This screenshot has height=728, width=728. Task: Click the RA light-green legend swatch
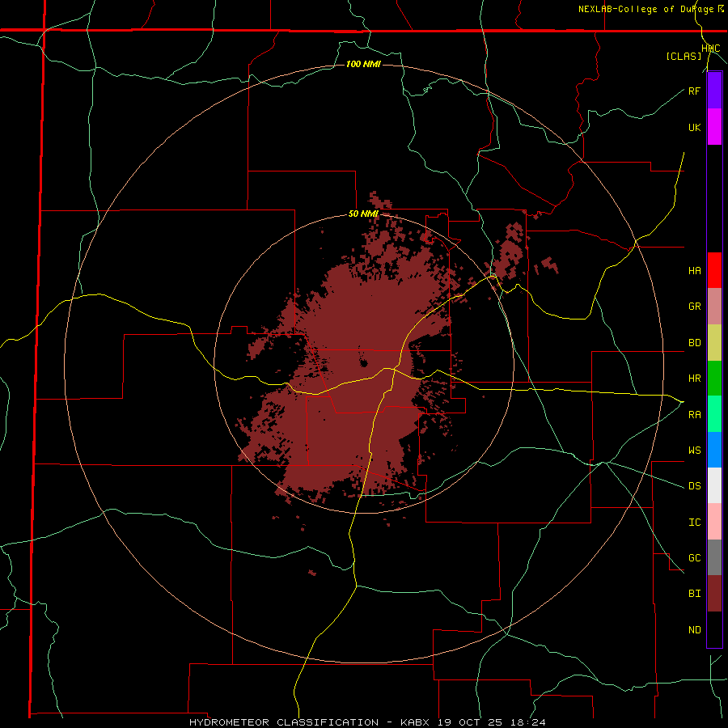point(714,414)
